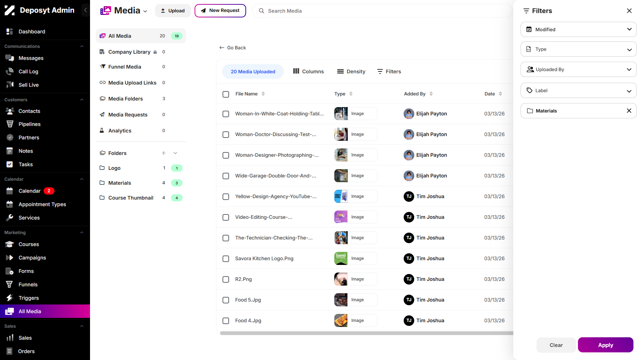Click the Messages chat icon

tap(10, 58)
